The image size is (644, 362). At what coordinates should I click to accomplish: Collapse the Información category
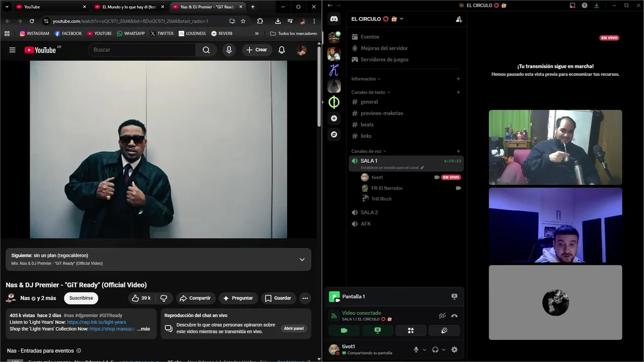tap(365, 79)
